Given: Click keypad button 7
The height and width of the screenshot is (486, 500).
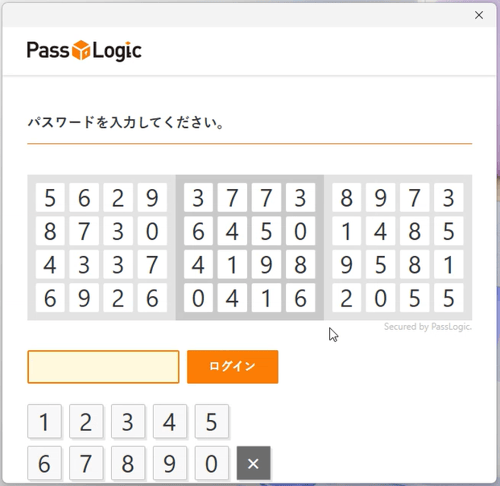Looking at the screenshot, I should tap(86, 463).
